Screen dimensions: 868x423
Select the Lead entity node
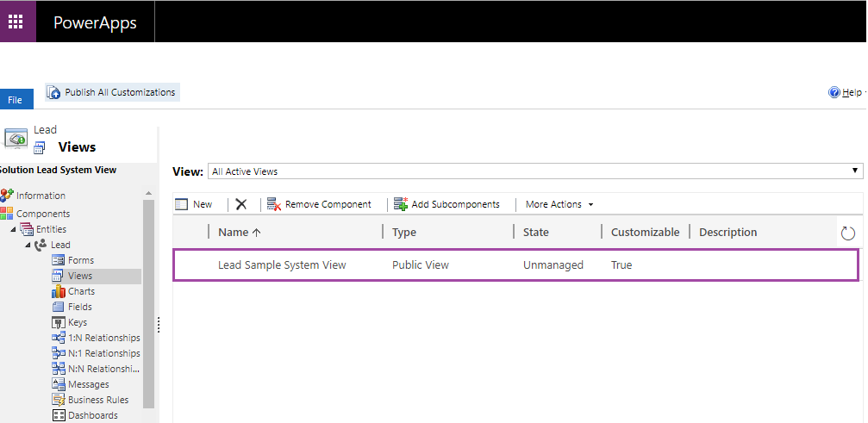point(60,245)
